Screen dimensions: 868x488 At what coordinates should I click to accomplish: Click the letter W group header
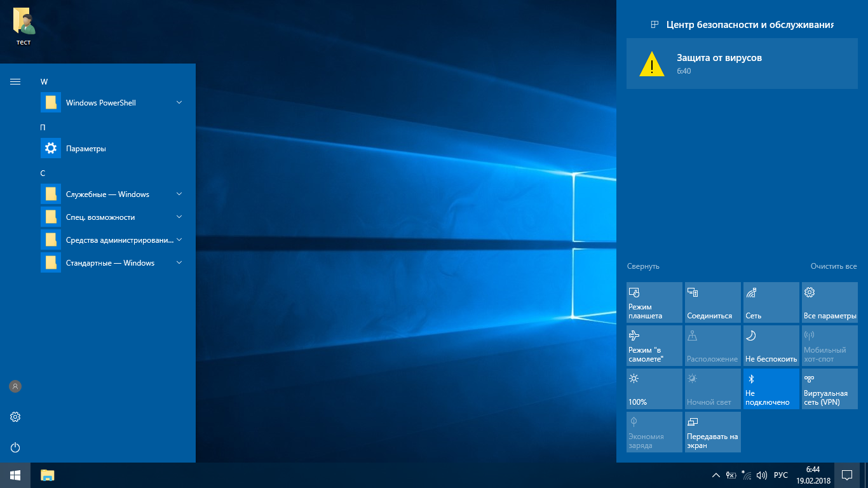tap(44, 81)
